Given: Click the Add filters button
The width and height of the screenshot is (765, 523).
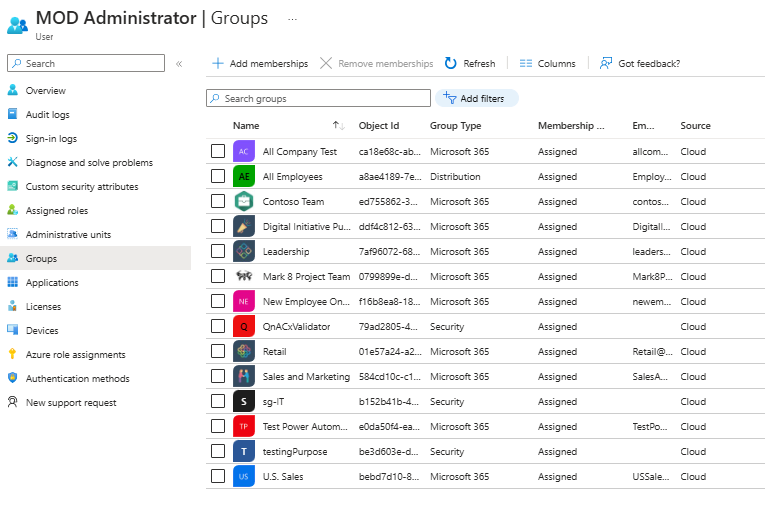Looking at the screenshot, I should tap(477, 98).
